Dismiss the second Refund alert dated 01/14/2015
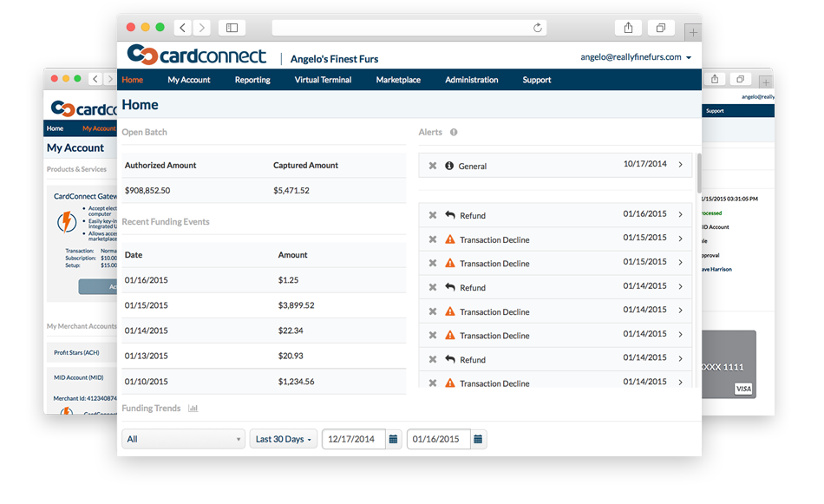The height and width of the screenshot is (504, 824). 433,359
